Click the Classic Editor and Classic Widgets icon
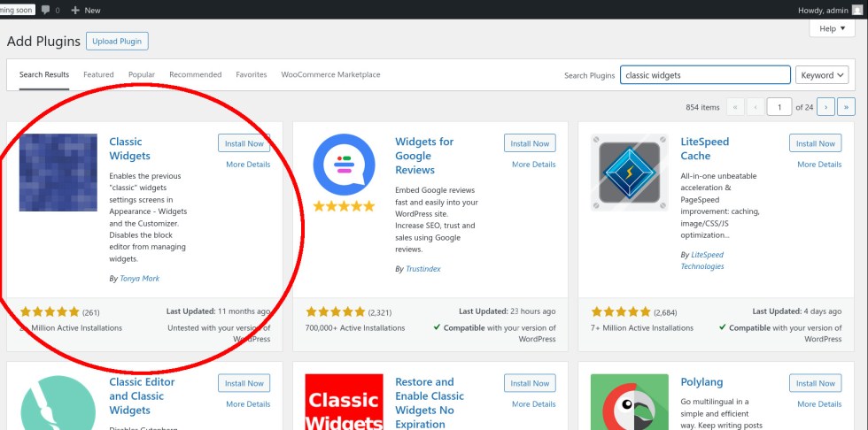 point(58,403)
